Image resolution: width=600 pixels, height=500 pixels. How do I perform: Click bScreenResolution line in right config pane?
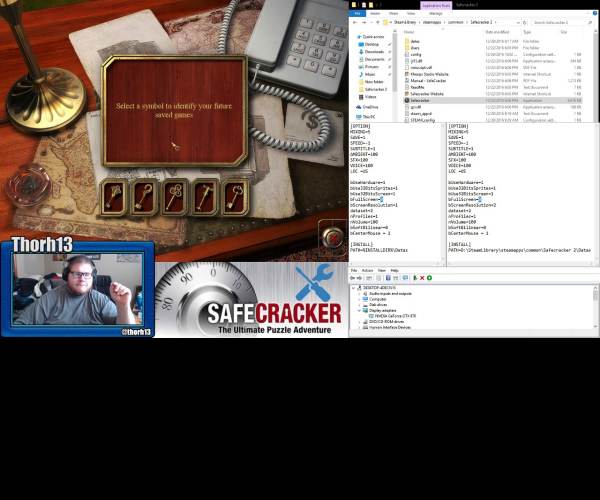pyautogui.click(x=472, y=205)
